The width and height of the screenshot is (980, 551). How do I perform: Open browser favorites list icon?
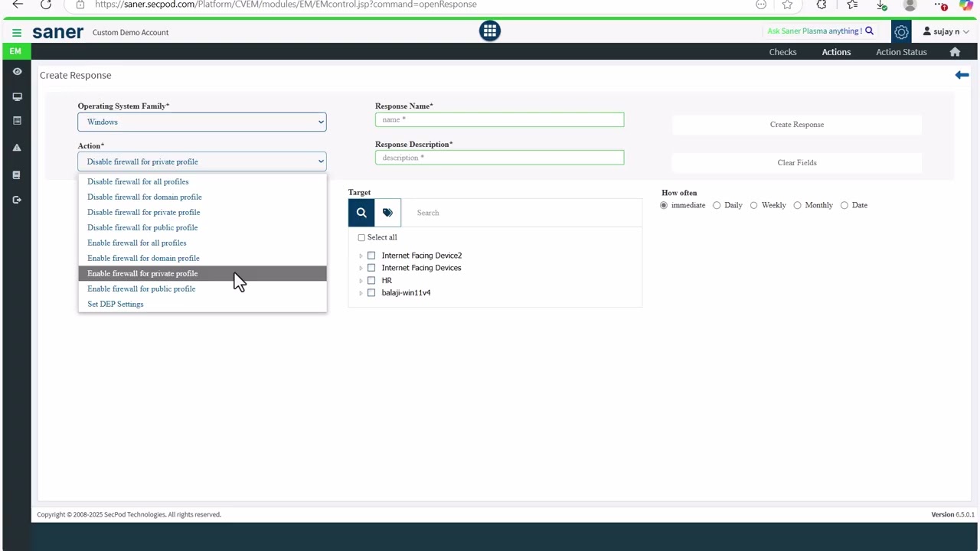[852, 5]
